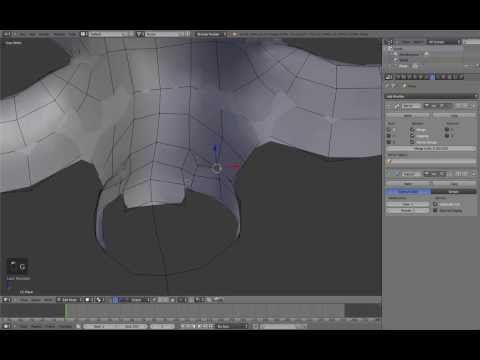
Task: Click the Subdivisions View level field
Action: [x=407, y=204]
